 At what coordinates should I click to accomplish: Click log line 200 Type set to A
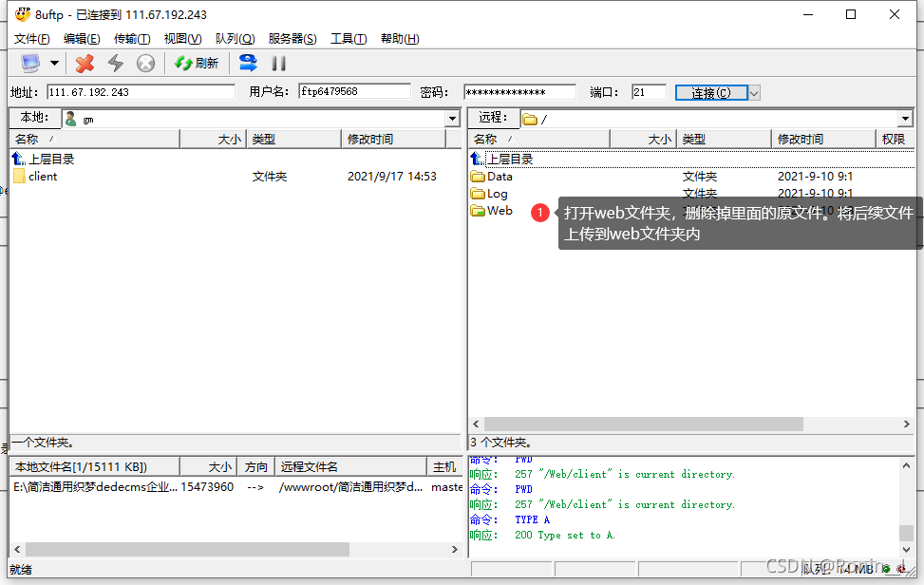click(564, 535)
